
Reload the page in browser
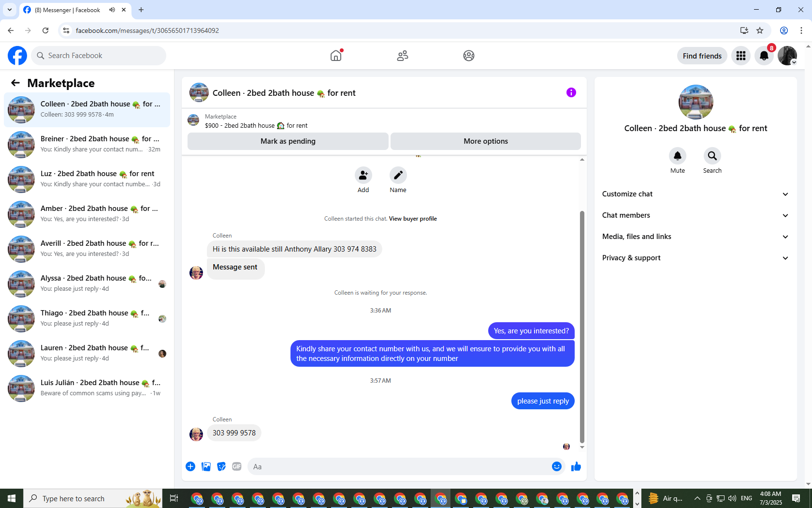click(x=45, y=30)
